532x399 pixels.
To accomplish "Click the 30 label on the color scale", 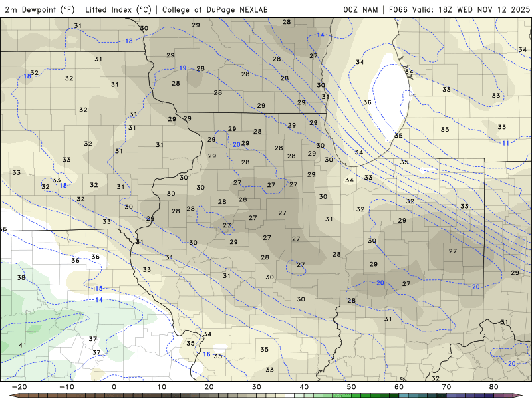I will [x=257, y=387].
